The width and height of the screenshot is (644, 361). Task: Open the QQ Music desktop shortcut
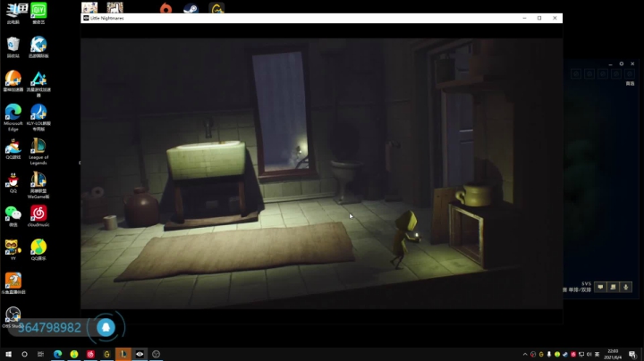click(x=38, y=248)
